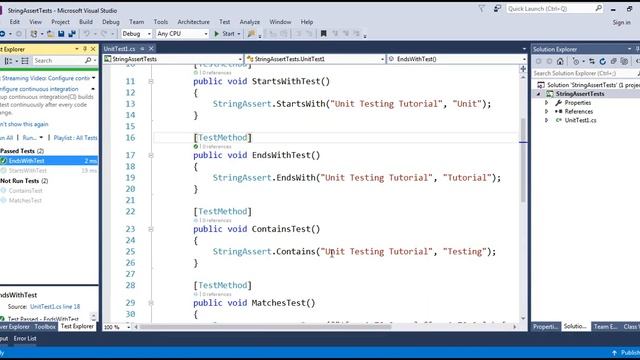Close the Test Explorer panel
This screenshot has height=360, width=640.
point(93,49)
